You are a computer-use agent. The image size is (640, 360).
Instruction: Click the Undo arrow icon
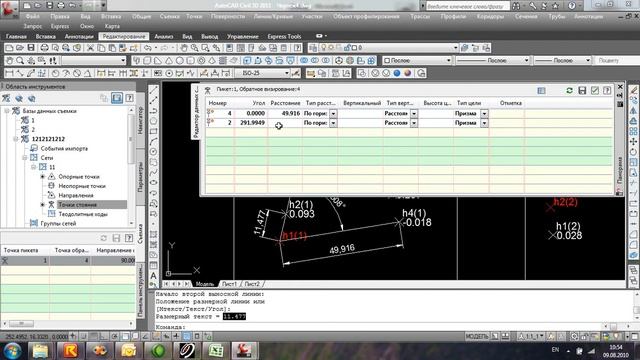(x=148, y=48)
